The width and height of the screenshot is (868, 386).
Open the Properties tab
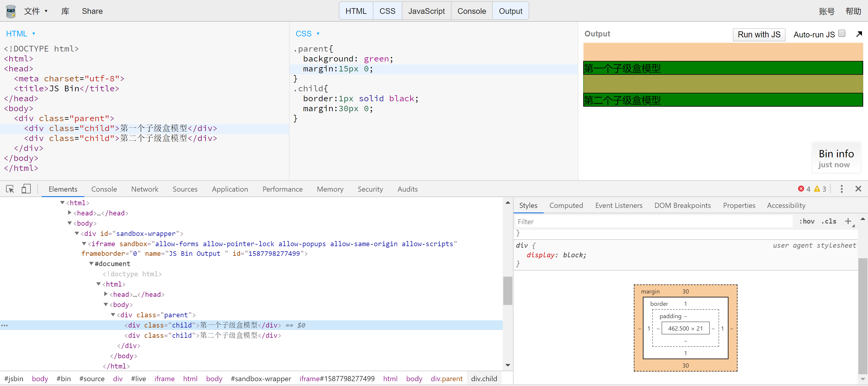click(x=739, y=205)
